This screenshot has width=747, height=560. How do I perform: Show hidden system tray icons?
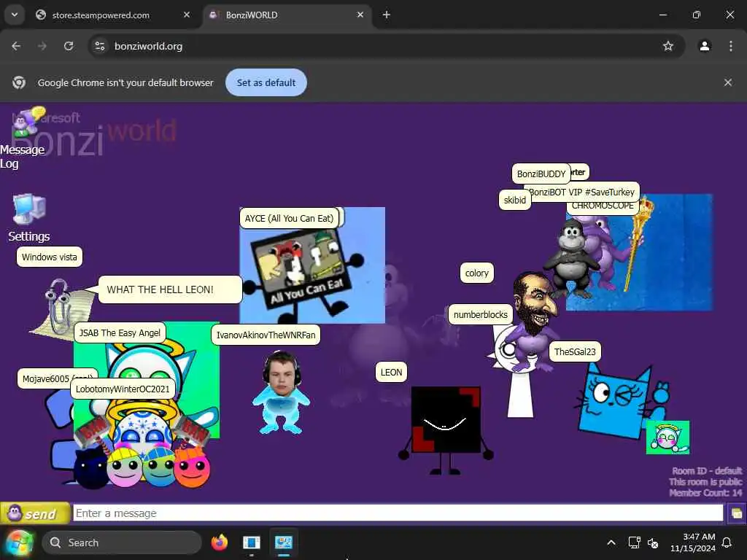611,542
